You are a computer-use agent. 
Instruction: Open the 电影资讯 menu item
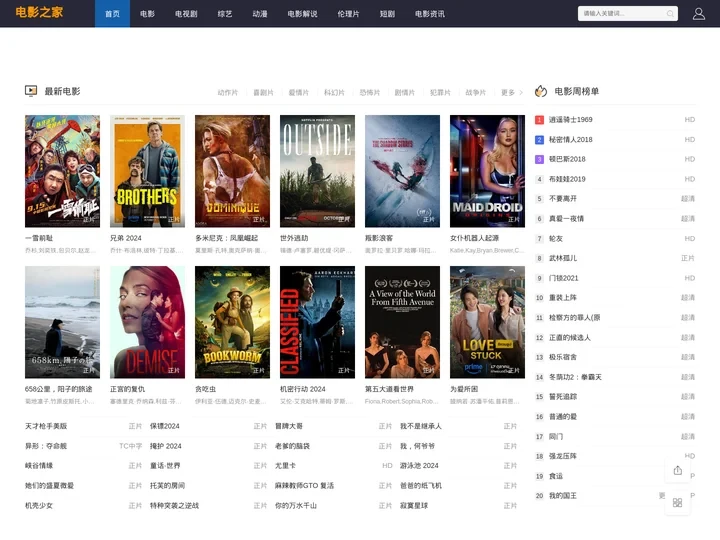click(x=430, y=14)
